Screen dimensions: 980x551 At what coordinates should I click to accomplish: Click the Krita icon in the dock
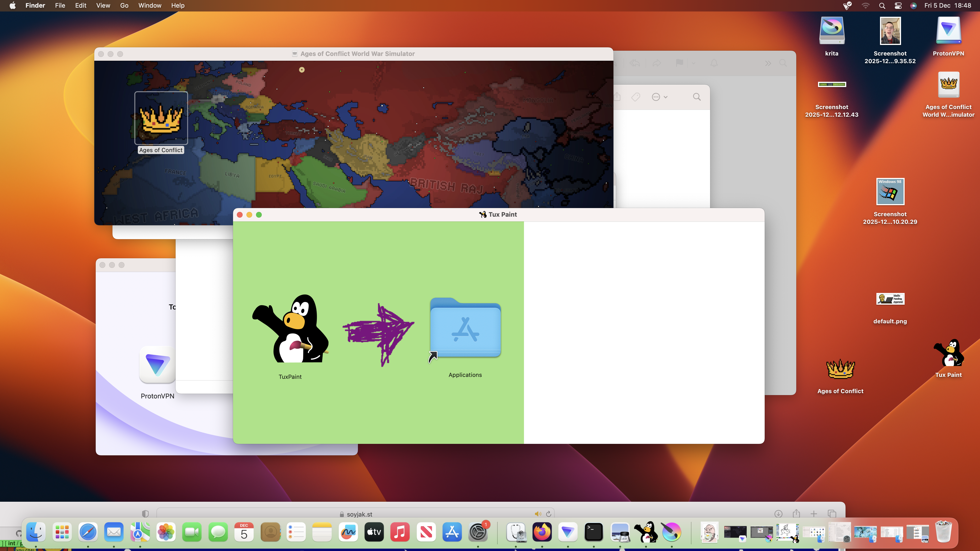(x=671, y=532)
